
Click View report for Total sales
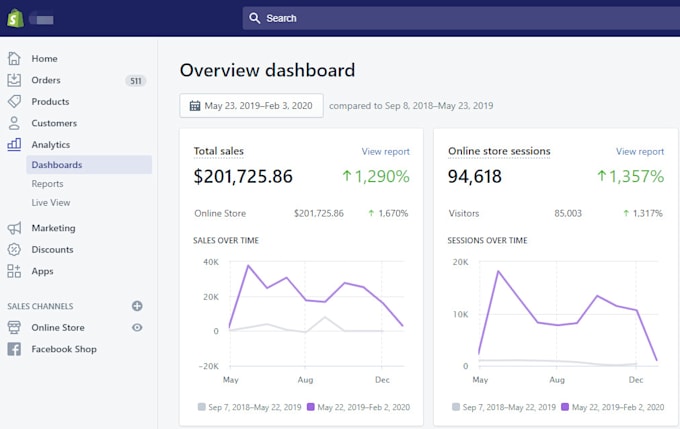click(385, 152)
